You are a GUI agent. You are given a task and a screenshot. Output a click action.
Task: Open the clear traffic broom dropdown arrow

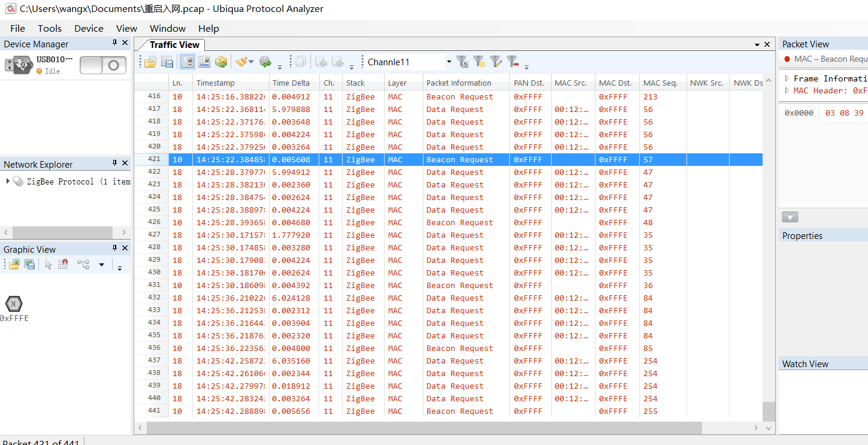click(252, 62)
